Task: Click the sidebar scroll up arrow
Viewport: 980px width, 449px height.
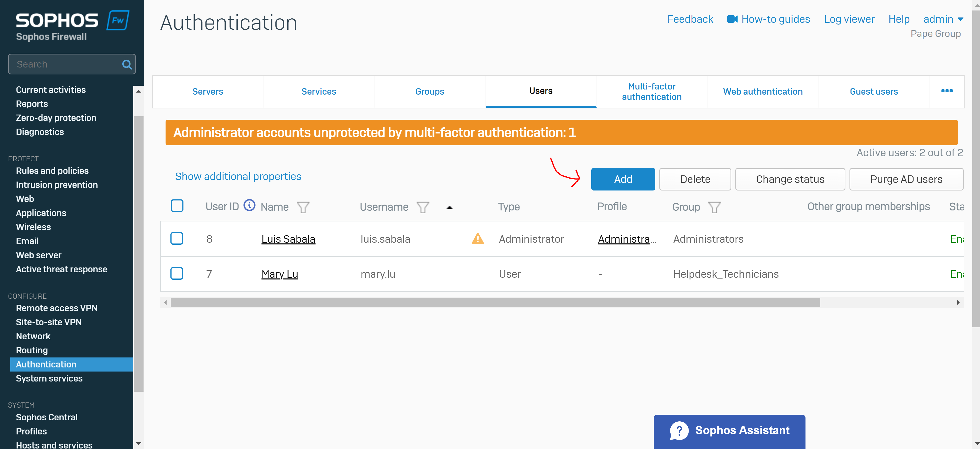Action: click(138, 91)
